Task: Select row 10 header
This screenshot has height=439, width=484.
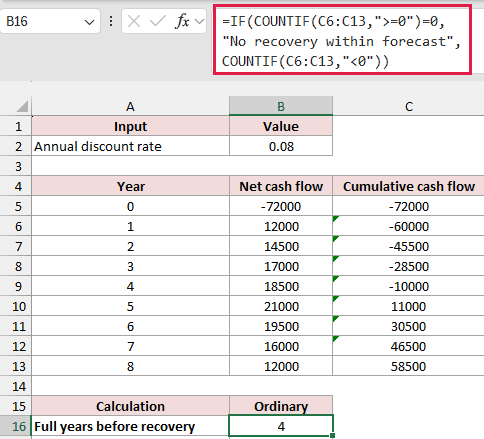Action: pyautogui.click(x=16, y=306)
